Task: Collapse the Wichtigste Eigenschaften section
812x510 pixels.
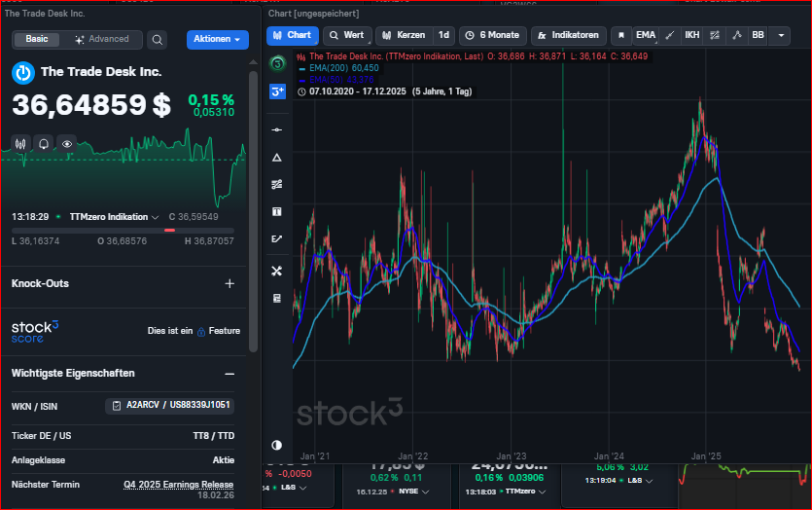Action: 229,374
